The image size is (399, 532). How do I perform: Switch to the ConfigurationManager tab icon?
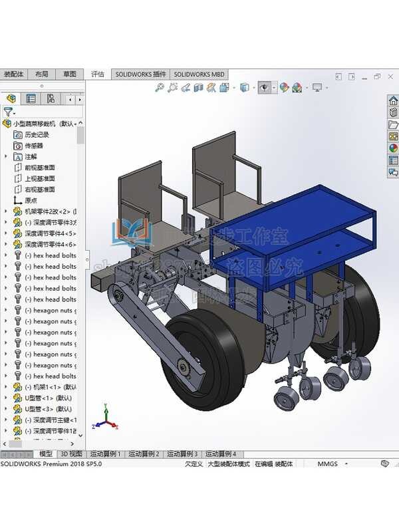pos(51,99)
